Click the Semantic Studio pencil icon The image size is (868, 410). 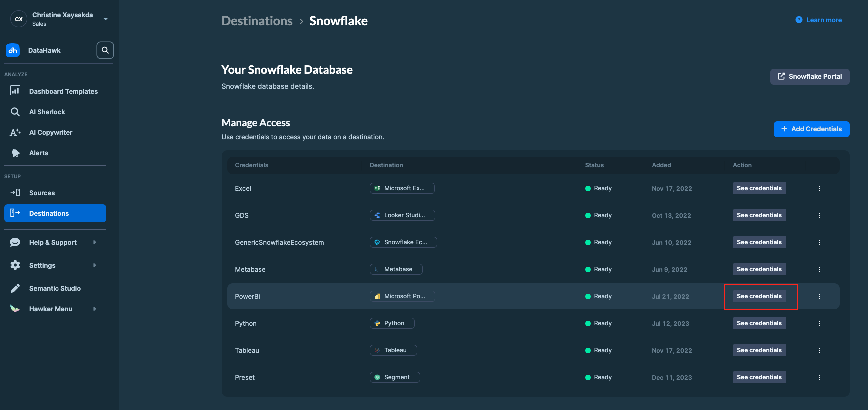pyautogui.click(x=15, y=288)
